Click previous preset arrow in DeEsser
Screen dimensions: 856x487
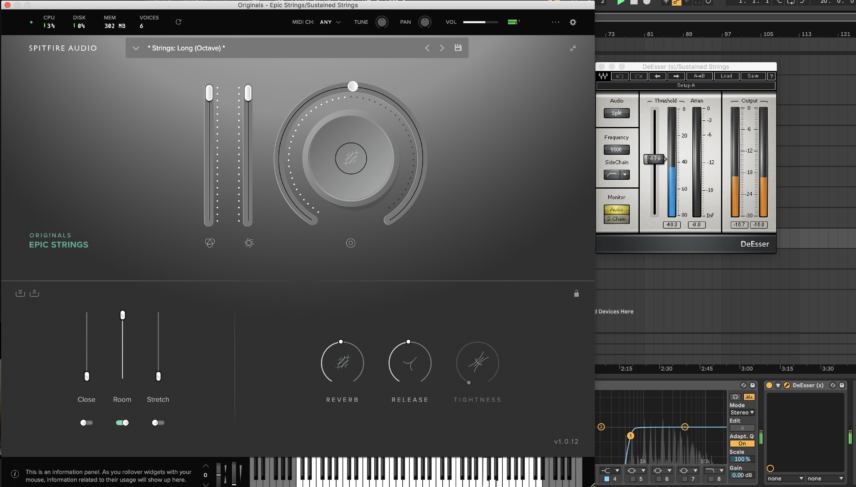tap(657, 76)
